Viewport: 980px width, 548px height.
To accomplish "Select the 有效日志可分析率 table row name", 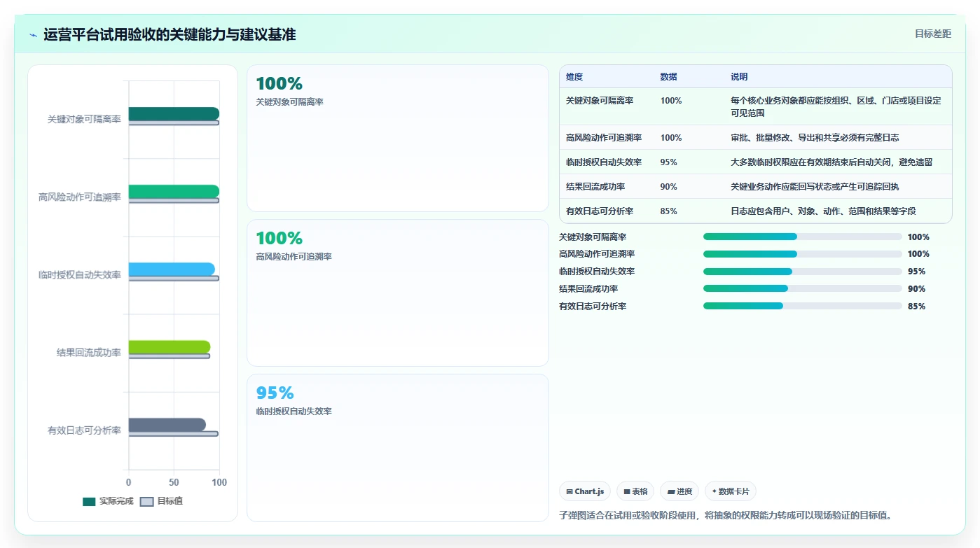I will [x=600, y=211].
